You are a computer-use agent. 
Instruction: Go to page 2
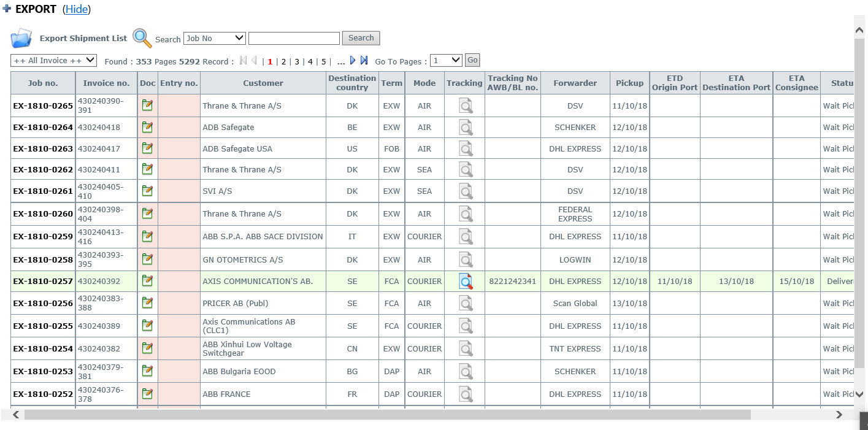283,61
